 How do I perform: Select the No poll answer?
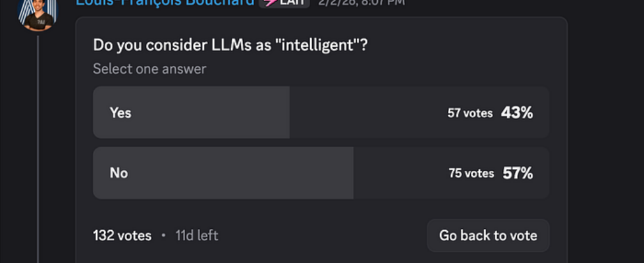[119, 173]
